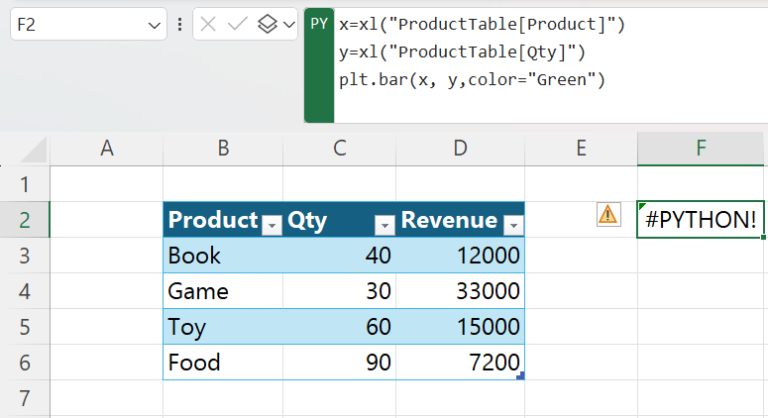Click the Select All corner triangle
The image size is (768, 418).
pos(34,149)
